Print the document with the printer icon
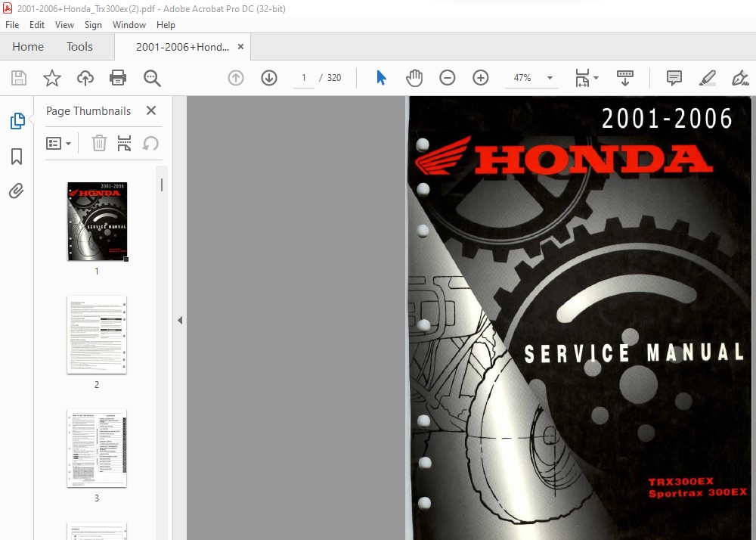This screenshot has width=756, height=540. [118, 78]
